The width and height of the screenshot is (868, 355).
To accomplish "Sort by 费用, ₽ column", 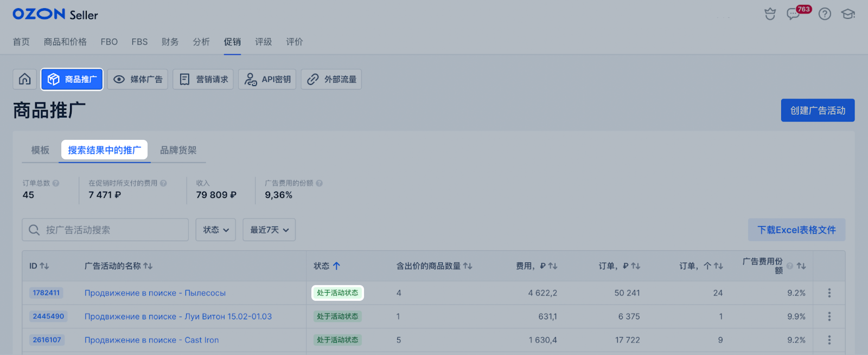I will [x=553, y=266].
